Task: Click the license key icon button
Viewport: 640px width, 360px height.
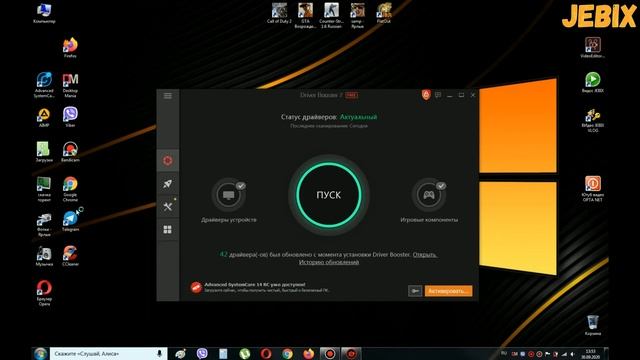Action: 415,291
